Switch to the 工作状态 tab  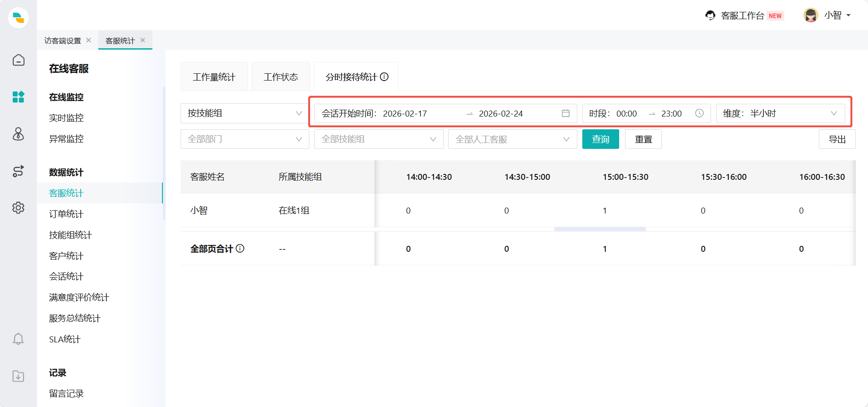(x=281, y=77)
